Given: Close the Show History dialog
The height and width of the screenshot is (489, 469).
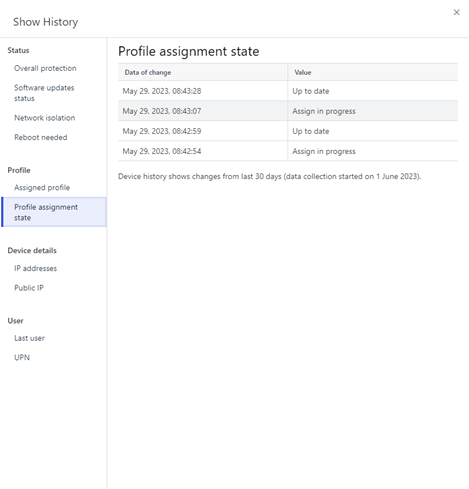Looking at the screenshot, I should pyautogui.click(x=456, y=12).
